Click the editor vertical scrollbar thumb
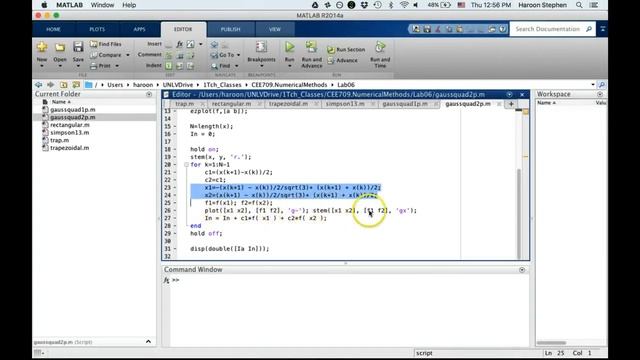The height and width of the screenshot is (360, 640). [519, 213]
